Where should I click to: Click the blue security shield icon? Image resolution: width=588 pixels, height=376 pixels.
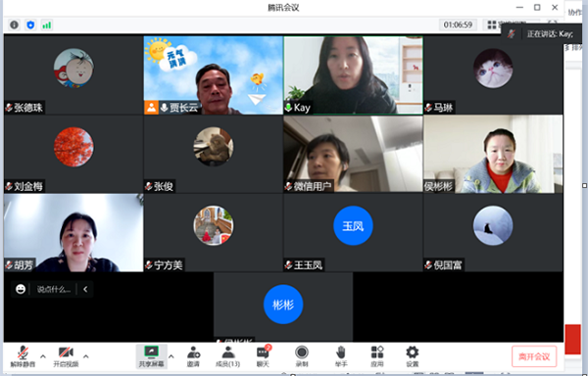(30, 24)
